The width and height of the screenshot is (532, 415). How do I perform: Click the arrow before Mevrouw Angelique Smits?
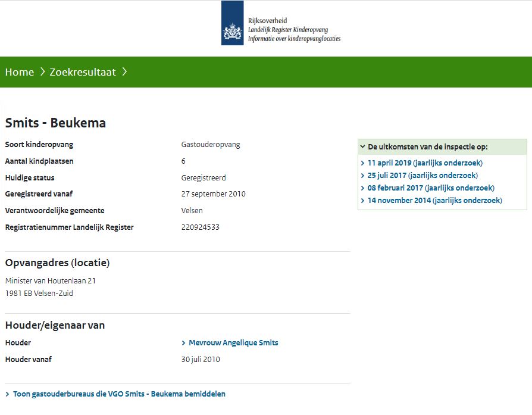point(183,342)
